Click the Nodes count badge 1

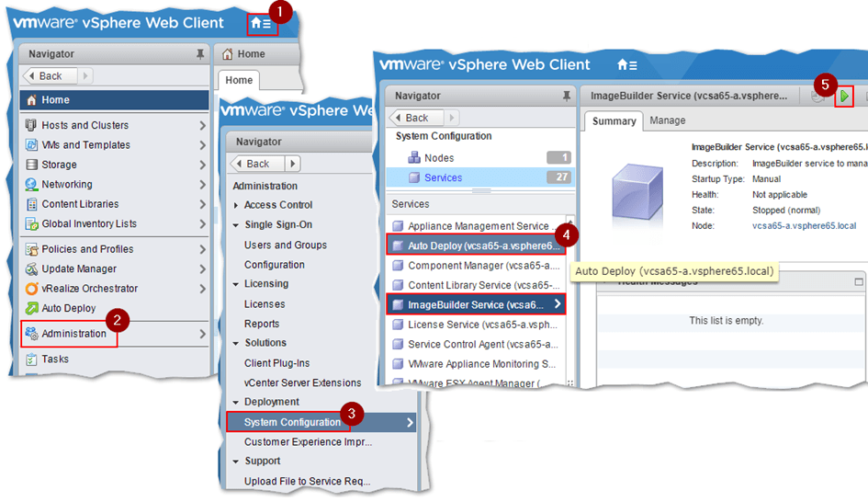(x=558, y=157)
